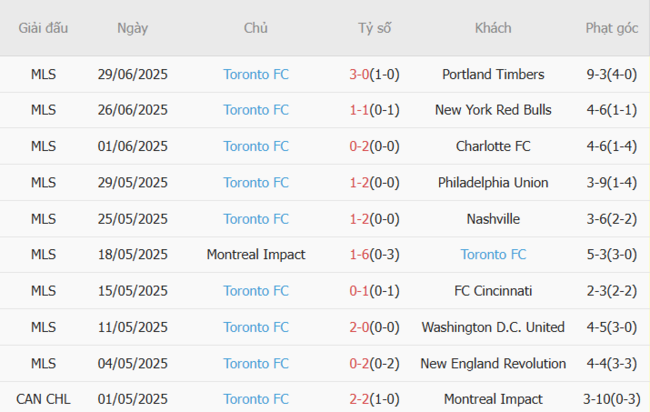The height and width of the screenshot is (412, 650).
Task: Click the 1-6 Montreal Impact match score
Action: click(x=360, y=255)
